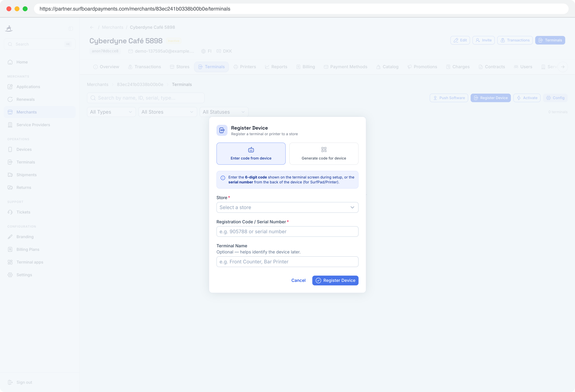
Task: Switch to the Billing tab
Action: coord(306,67)
